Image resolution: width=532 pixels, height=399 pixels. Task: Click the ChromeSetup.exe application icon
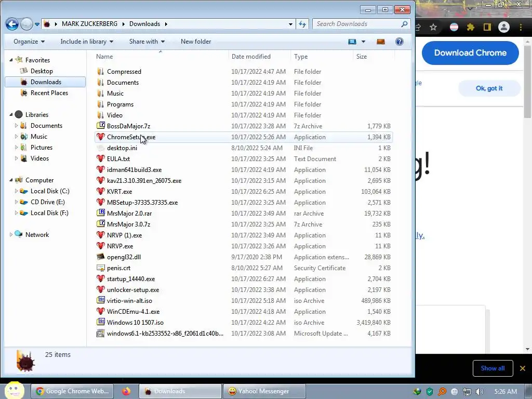[100, 137]
